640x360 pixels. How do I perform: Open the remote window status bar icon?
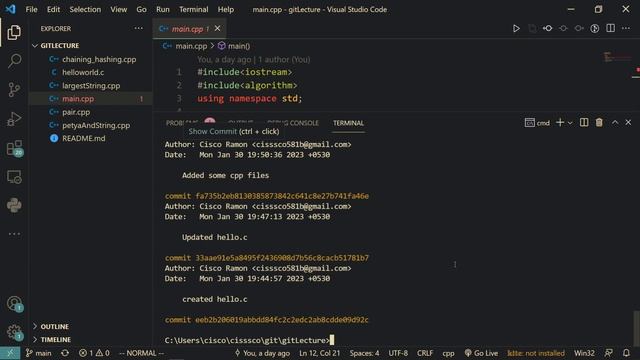point(10,353)
